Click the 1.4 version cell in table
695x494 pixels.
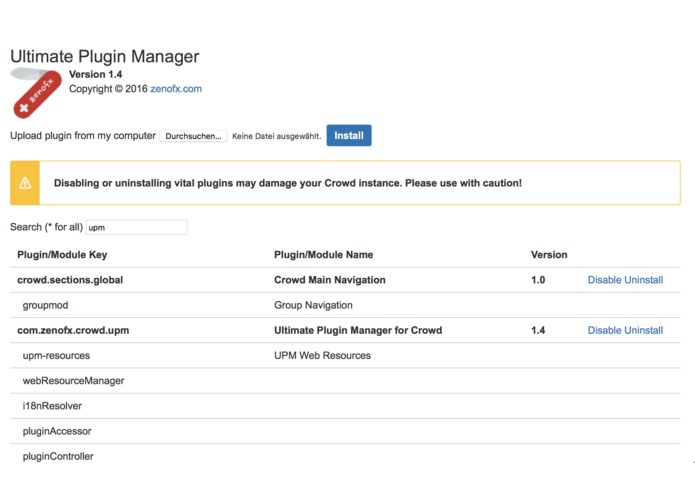coord(538,331)
